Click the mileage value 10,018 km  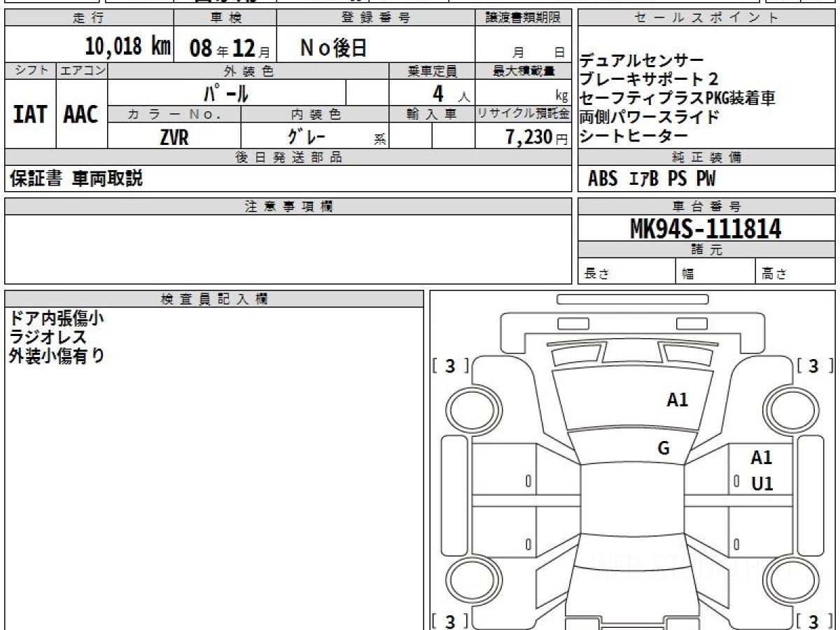[128, 48]
